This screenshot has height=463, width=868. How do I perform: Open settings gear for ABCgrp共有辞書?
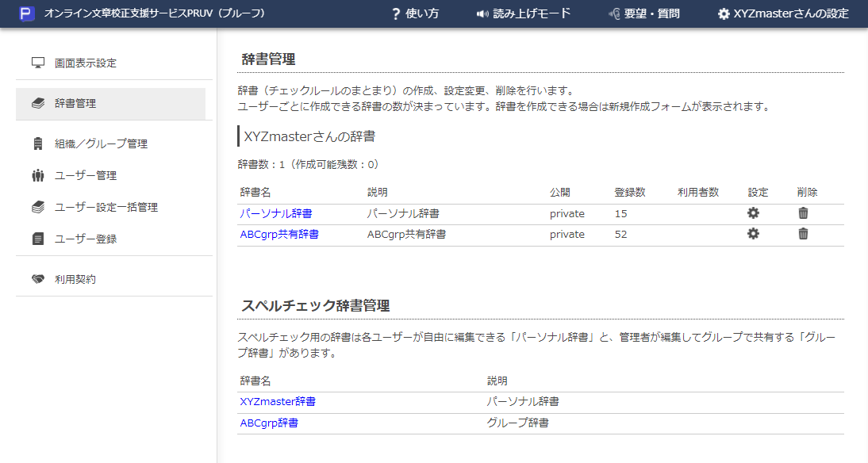(x=753, y=234)
